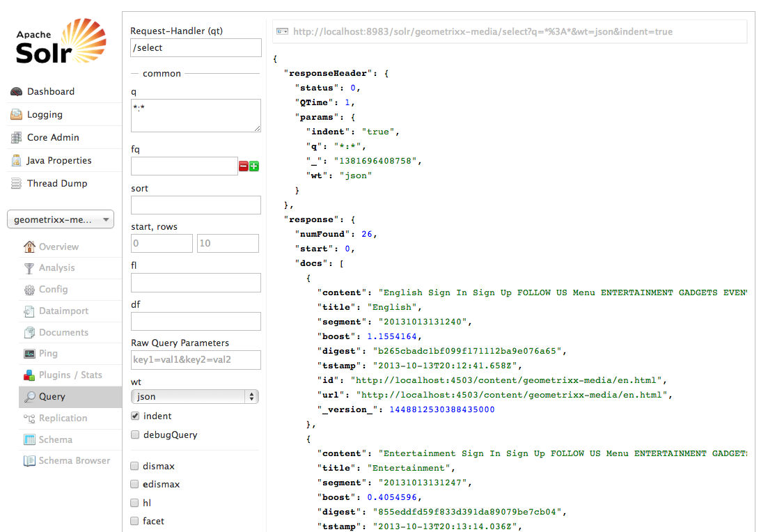Viewport: 768px width, 532px height.
Task: Click the fl field list input
Action: (196, 283)
